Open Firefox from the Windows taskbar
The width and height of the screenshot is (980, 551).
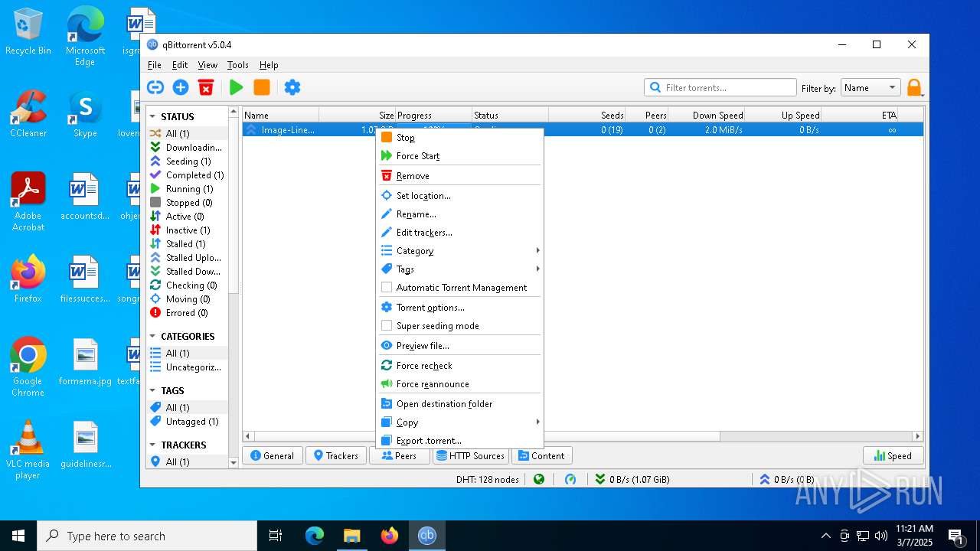[390, 536]
